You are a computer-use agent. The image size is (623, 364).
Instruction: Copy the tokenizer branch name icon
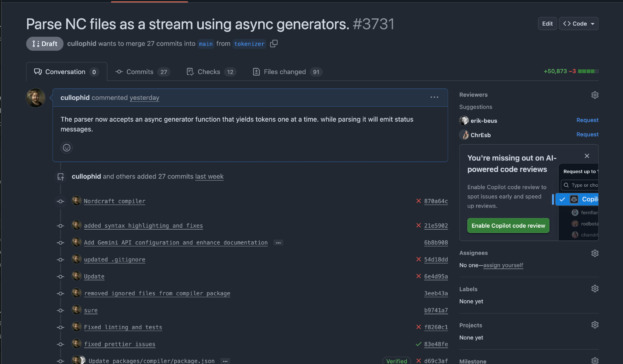point(273,44)
